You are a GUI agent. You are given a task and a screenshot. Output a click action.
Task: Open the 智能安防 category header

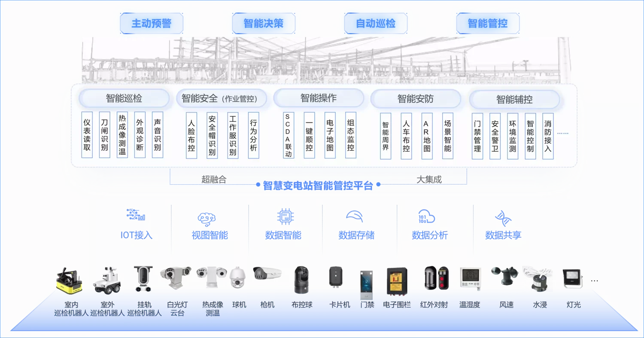[x=416, y=99]
